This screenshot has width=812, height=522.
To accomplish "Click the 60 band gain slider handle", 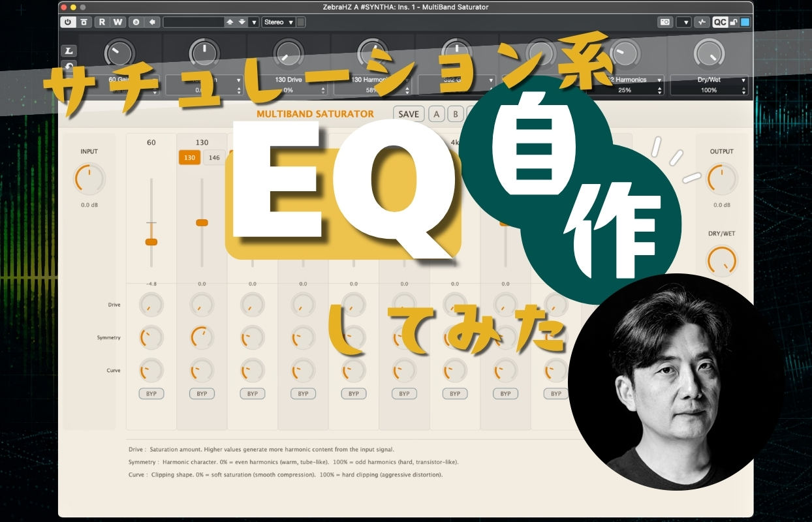I will pos(151,242).
